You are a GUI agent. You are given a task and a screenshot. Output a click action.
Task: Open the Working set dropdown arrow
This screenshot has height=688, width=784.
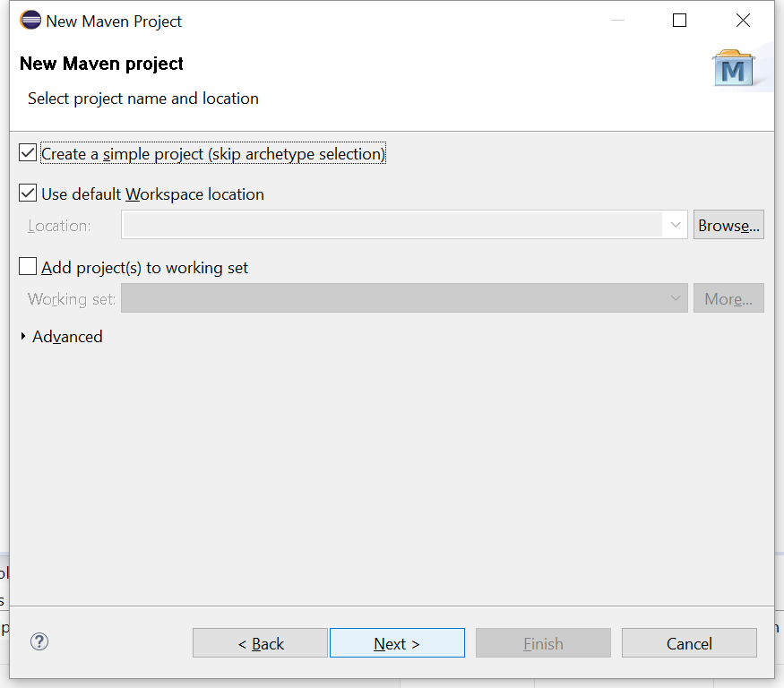[676, 298]
